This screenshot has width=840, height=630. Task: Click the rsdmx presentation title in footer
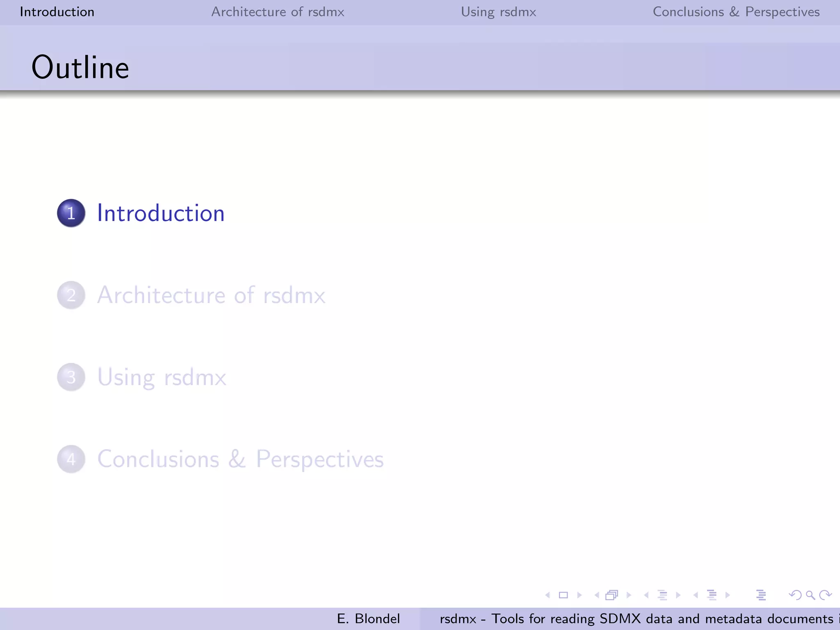pyautogui.click(x=639, y=619)
